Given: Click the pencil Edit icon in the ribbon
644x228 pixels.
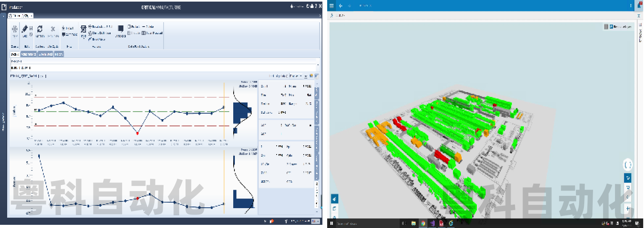Looking at the screenshot, I should point(25,29).
